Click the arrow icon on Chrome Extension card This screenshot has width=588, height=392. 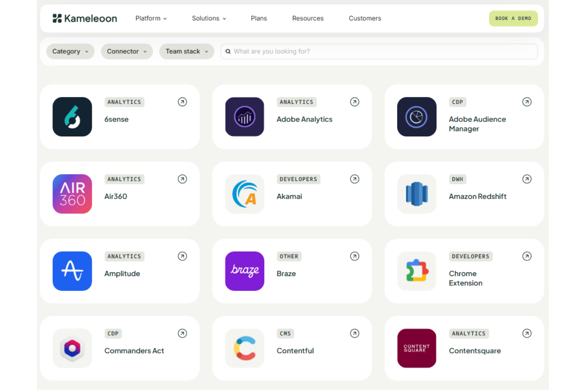click(x=527, y=256)
